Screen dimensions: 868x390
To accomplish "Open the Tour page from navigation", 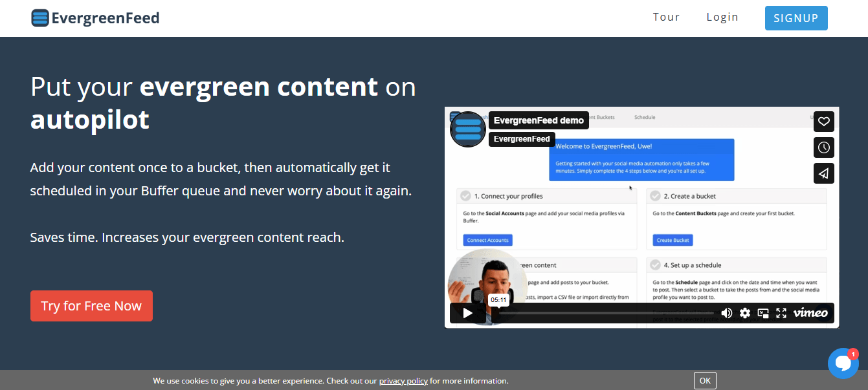I will point(666,17).
